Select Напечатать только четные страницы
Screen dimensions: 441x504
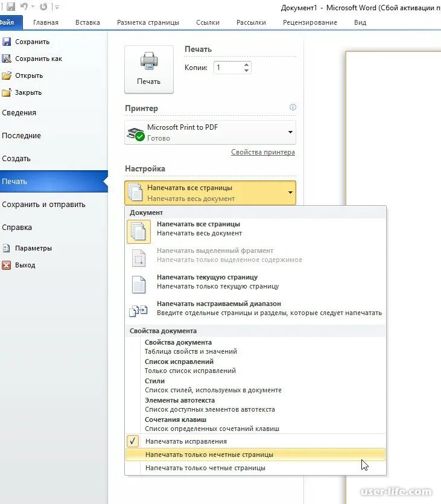tap(256, 468)
